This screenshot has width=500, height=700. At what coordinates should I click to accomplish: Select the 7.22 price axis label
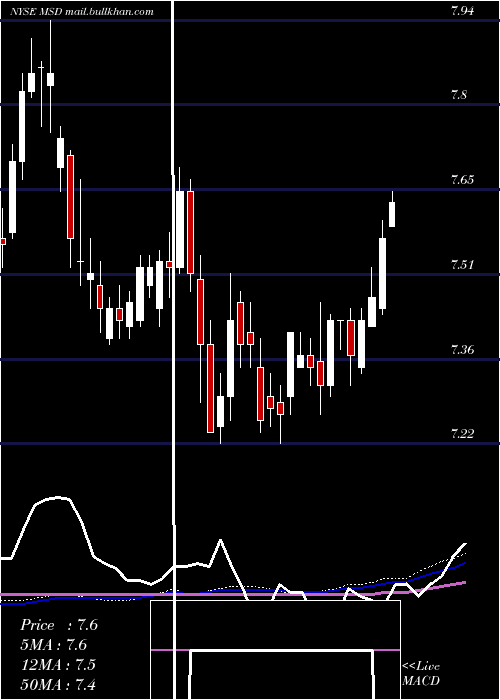click(462, 433)
